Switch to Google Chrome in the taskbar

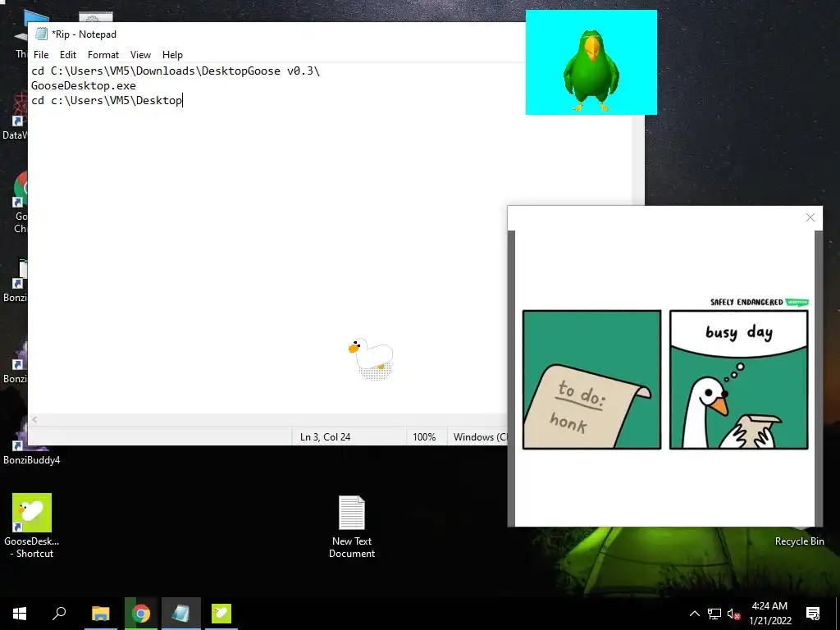[x=141, y=614]
